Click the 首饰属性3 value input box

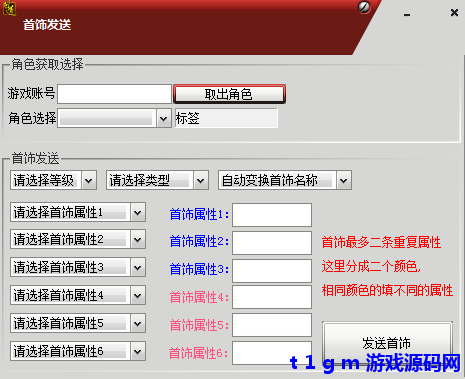tap(272, 271)
